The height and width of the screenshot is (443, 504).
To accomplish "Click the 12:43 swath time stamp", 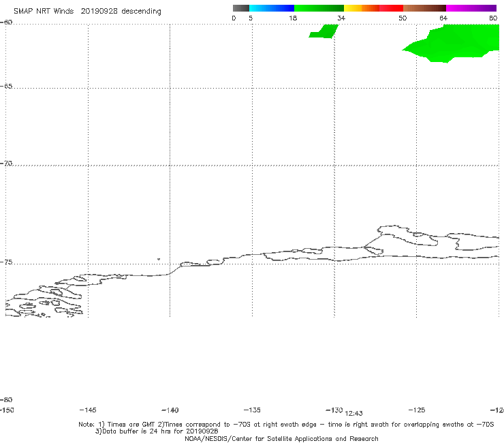I will [x=353, y=414].
